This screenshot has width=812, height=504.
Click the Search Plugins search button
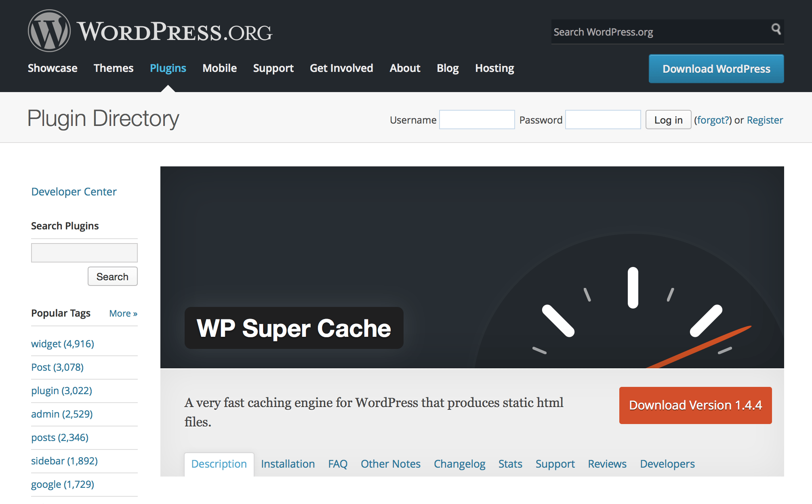pos(113,276)
